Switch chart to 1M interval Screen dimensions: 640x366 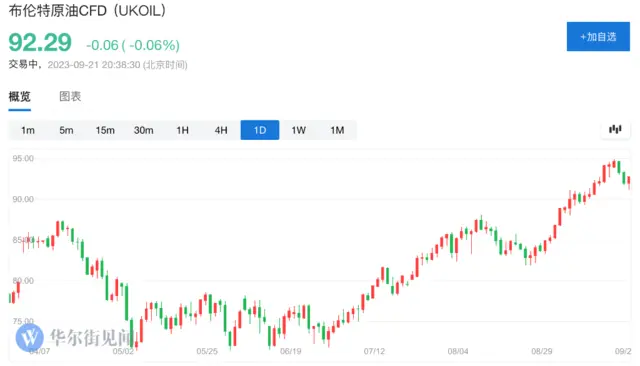tap(337, 130)
